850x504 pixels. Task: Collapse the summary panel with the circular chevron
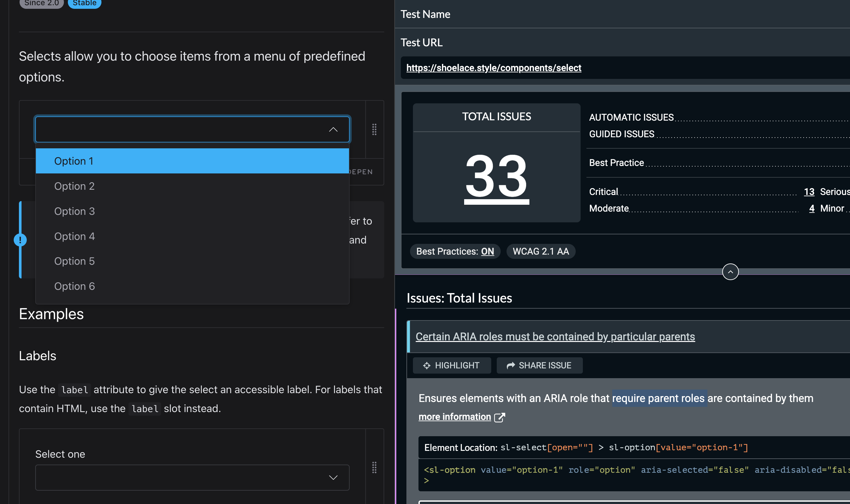click(730, 271)
